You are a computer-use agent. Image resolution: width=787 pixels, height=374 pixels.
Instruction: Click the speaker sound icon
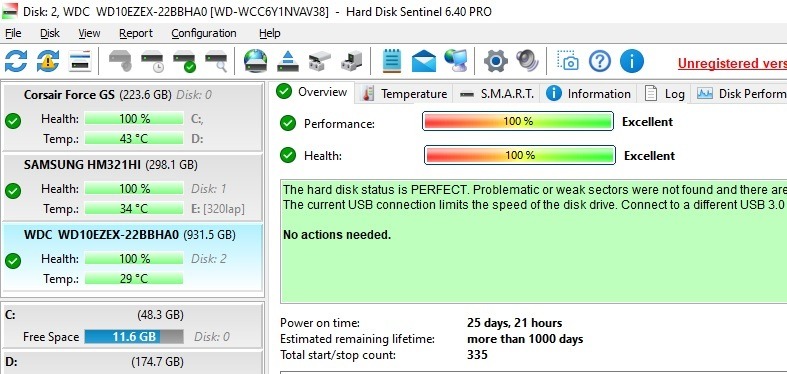pos(527,61)
